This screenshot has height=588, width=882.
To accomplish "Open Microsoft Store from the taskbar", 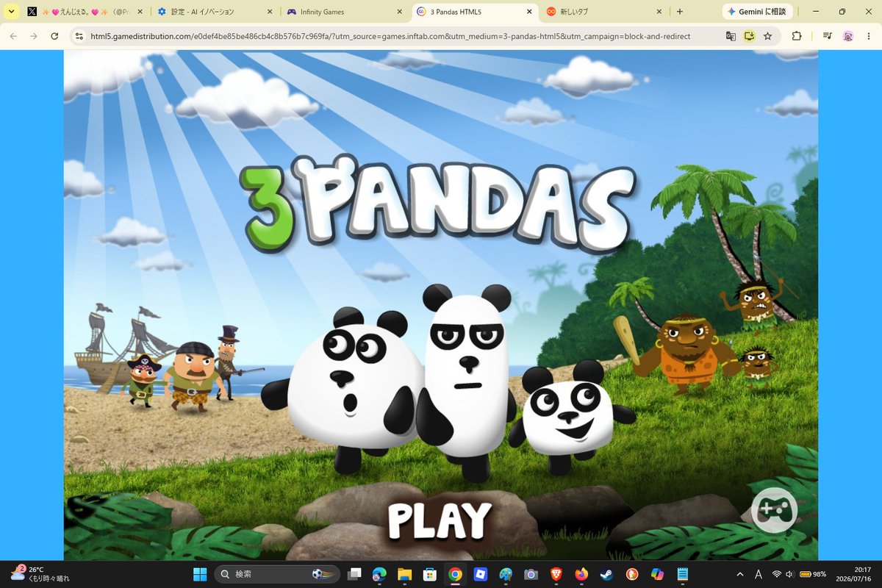I will click(429, 574).
